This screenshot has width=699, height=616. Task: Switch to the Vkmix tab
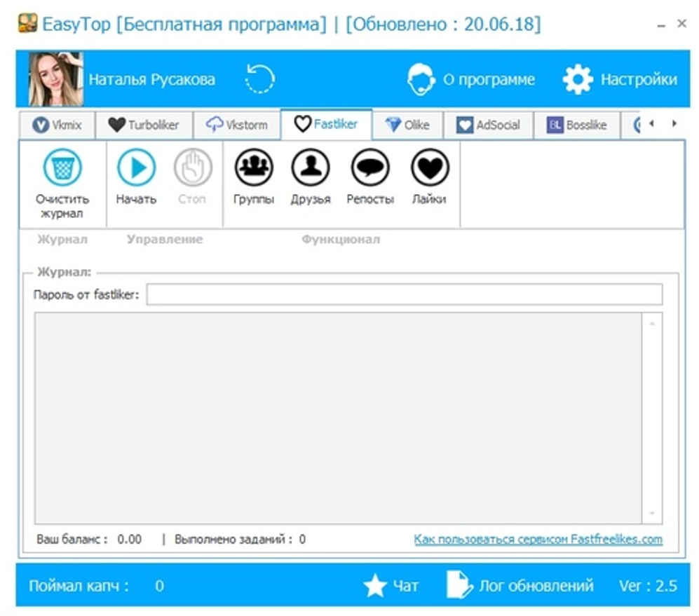pos(57,125)
